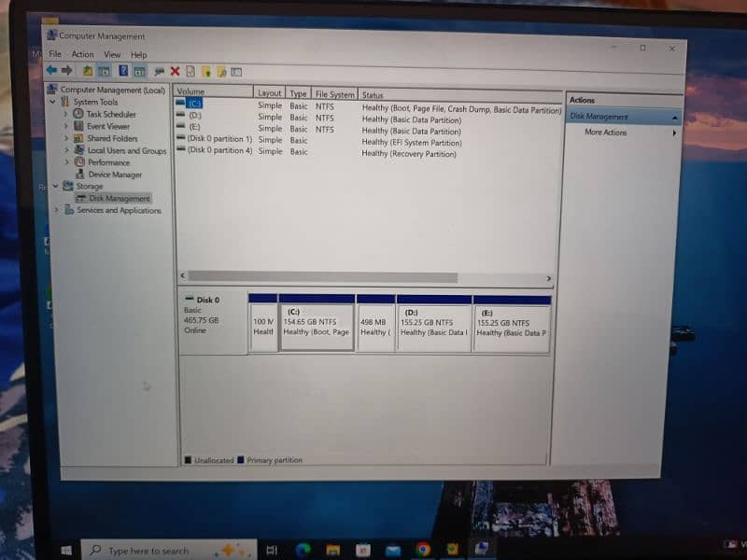Expand the Services and Applications node
Viewport: 747px width, 560px height.
56,211
